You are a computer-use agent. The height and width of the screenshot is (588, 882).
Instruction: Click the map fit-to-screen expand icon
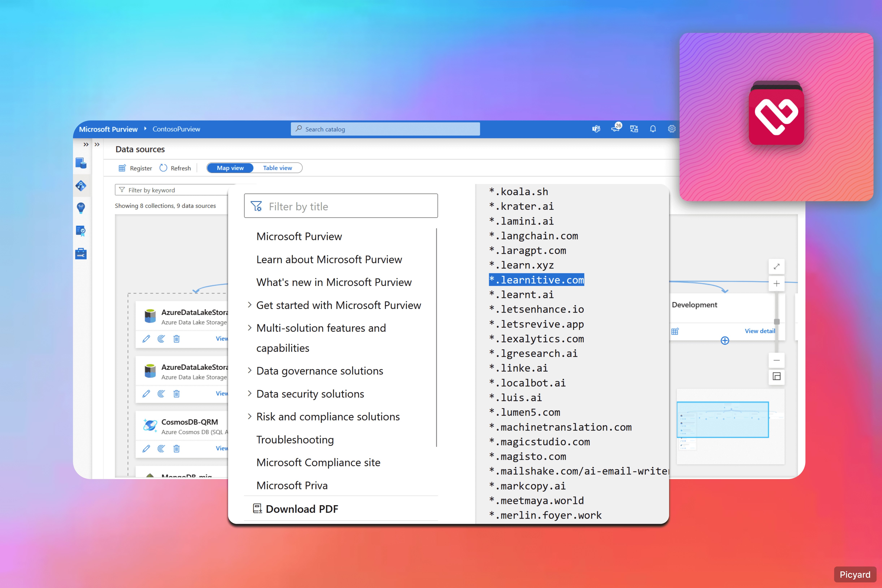click(x=777, y=267)
